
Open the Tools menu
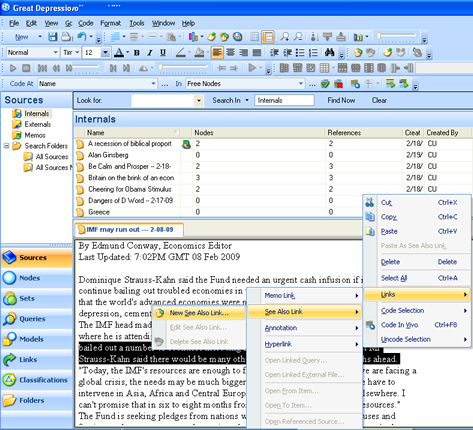pyautogui.click(x=137, y=23)
